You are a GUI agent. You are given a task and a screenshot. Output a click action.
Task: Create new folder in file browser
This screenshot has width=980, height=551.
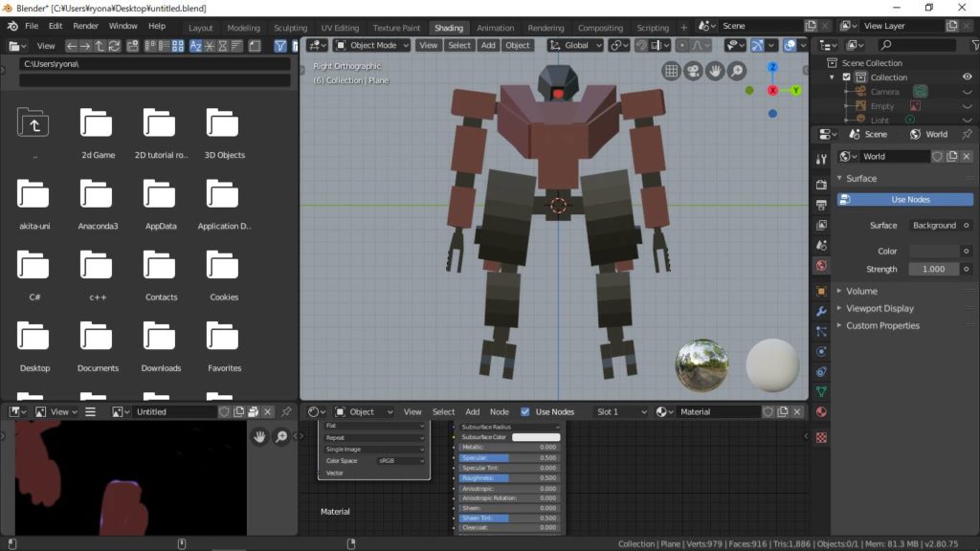click(x=130, y=45)
